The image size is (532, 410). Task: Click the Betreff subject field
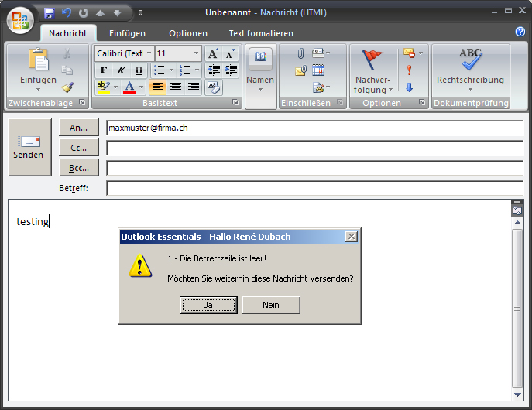[314, 188]
